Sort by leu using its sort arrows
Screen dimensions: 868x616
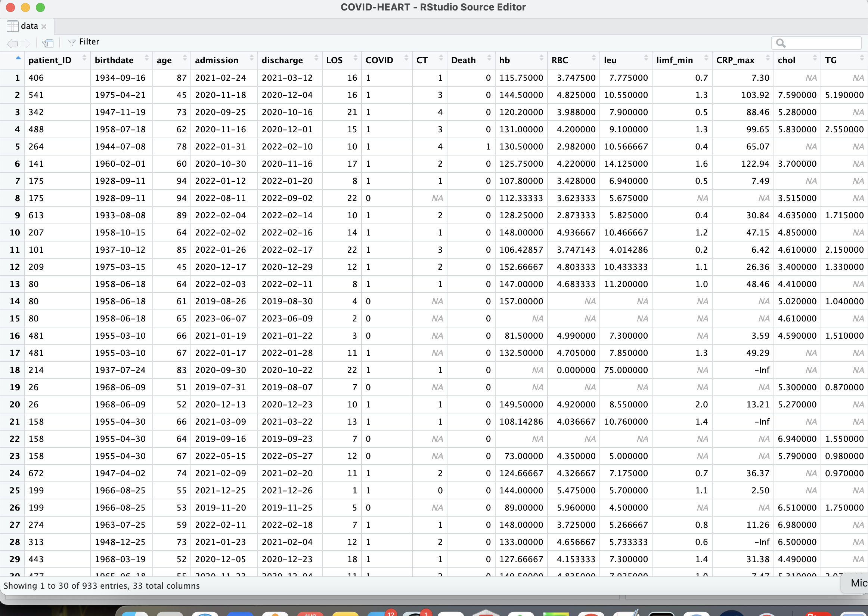click(646, 58)
